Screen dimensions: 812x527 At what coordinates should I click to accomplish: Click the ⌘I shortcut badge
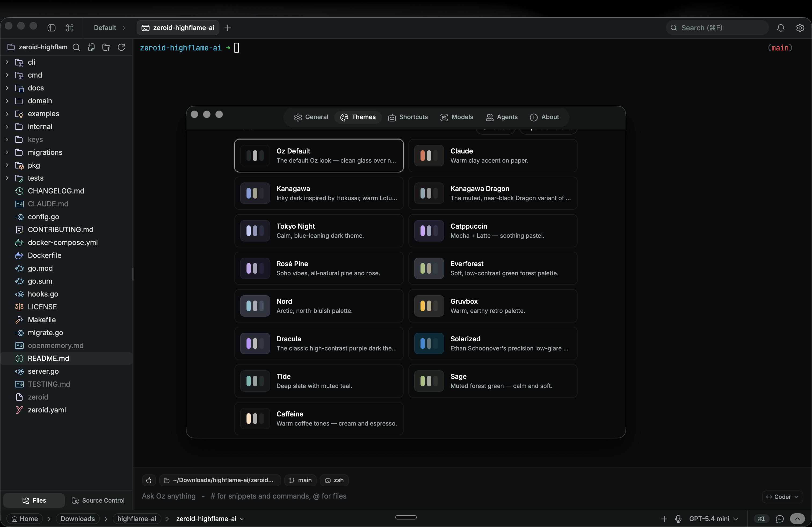761,518
